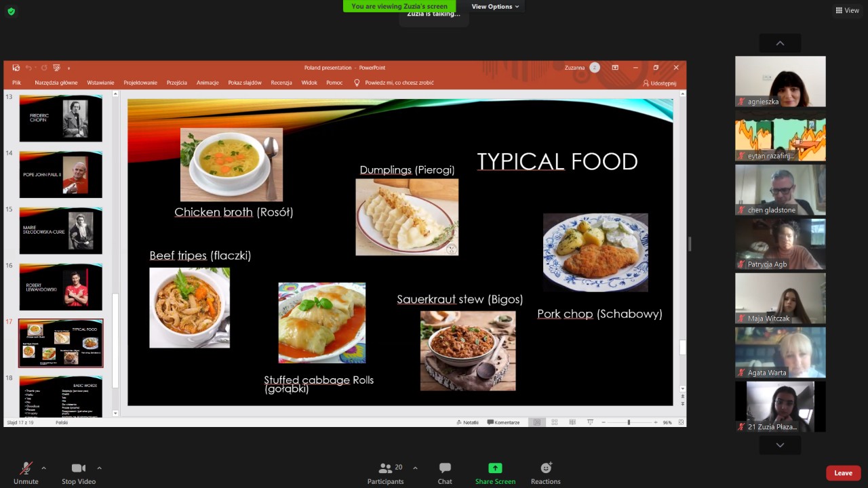Image resolution: width=868 pixels, height=488 pixels.
Task: Select slide 13 Frederic Chopin thumbnail
Action: coord(61,119)
